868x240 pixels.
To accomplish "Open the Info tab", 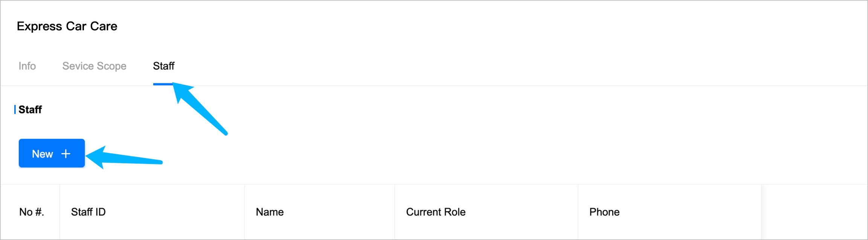I will point(27,66).
